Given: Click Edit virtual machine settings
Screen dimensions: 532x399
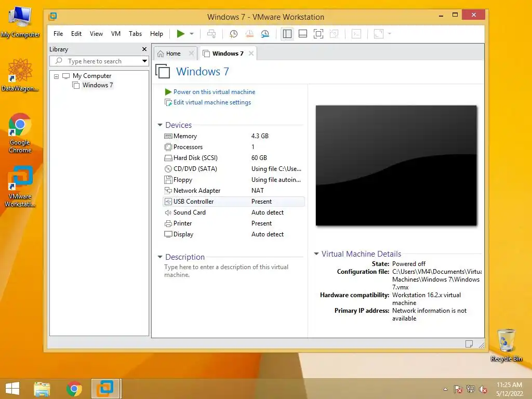Looking at the screenshot, I should 212,102.
